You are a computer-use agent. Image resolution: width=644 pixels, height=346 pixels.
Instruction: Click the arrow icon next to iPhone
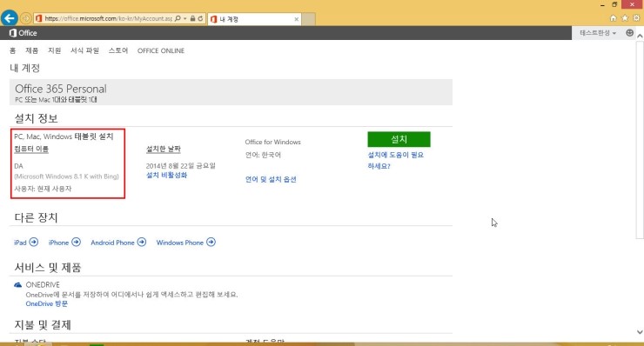[x=76, y=243]
